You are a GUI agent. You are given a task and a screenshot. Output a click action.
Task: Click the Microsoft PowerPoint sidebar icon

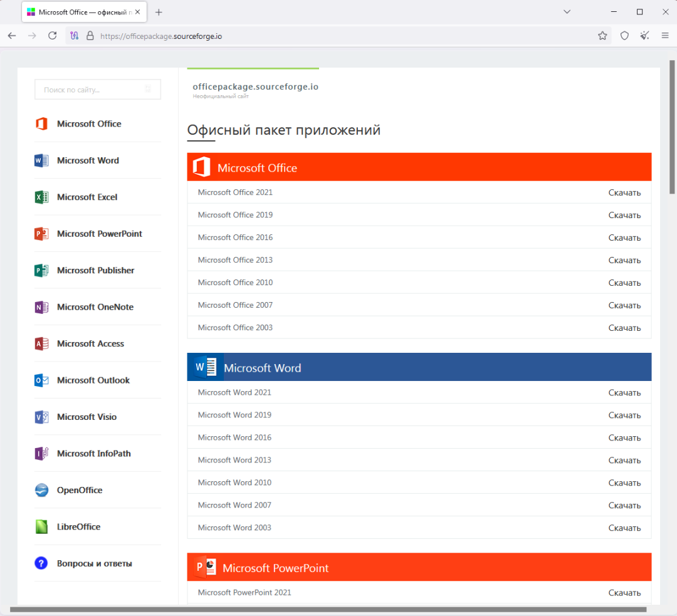pos(41,234)
